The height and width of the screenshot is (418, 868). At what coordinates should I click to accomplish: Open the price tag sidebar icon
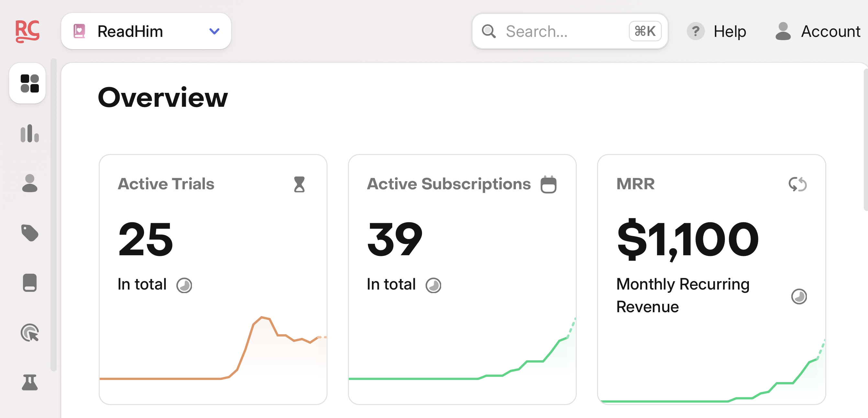pyautogui.click(x=30, y=233)
